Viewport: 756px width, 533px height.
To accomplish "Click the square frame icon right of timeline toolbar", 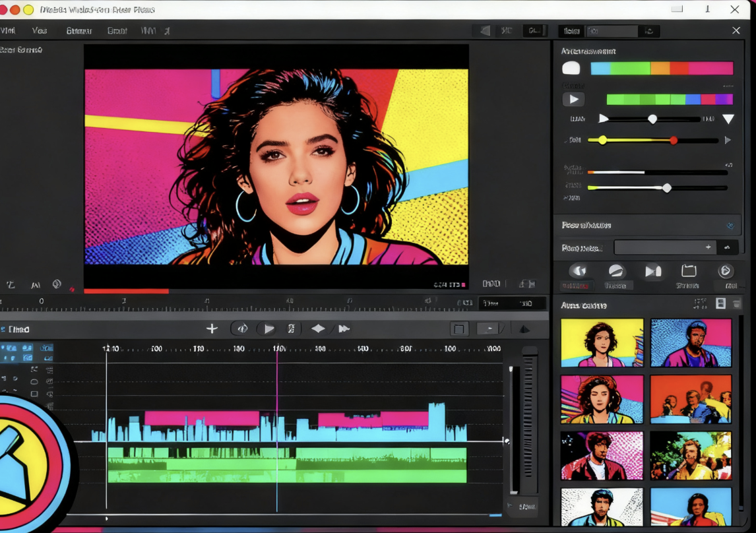I will (x=459, y=329).
